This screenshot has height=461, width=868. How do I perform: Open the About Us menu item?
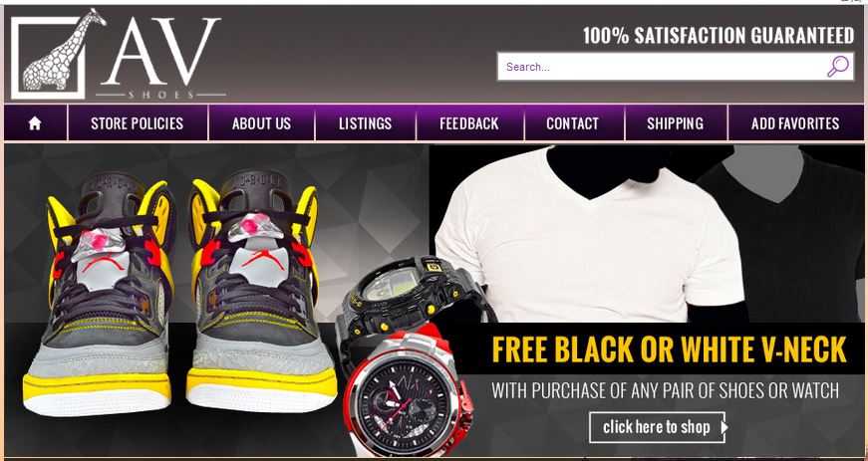tap(261, 122)
